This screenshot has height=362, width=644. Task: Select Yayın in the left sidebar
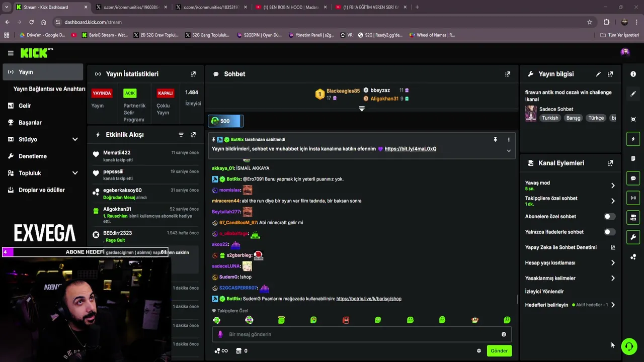(x=43, y=72)
